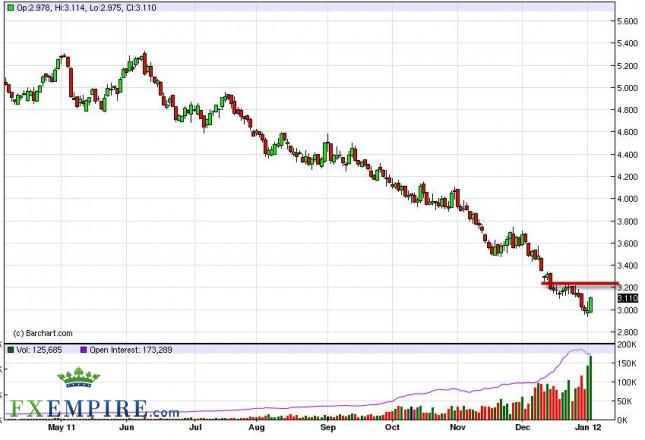Click the 'Sep' date axis label

pyautogui.click(x=328, y=427)
